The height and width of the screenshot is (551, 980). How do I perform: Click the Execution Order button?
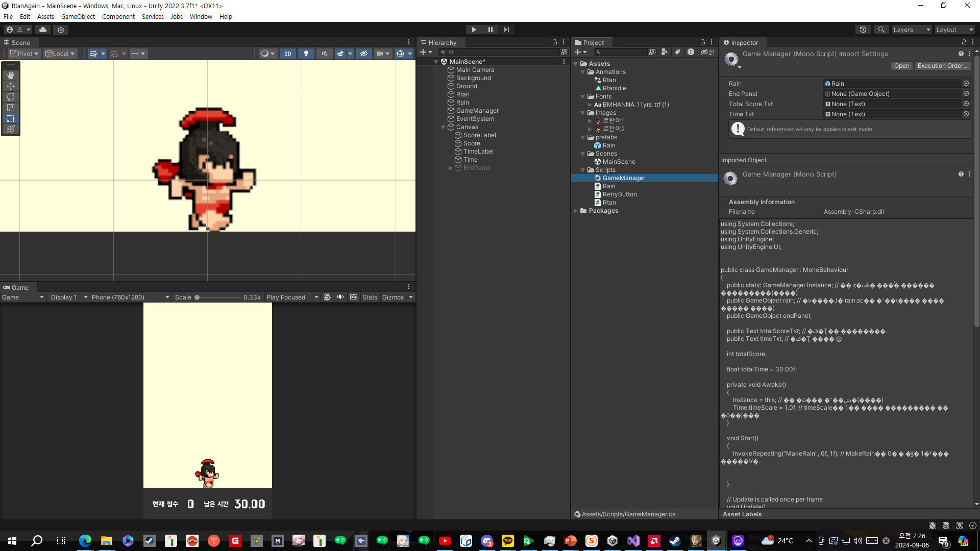(x=942, y=66)
